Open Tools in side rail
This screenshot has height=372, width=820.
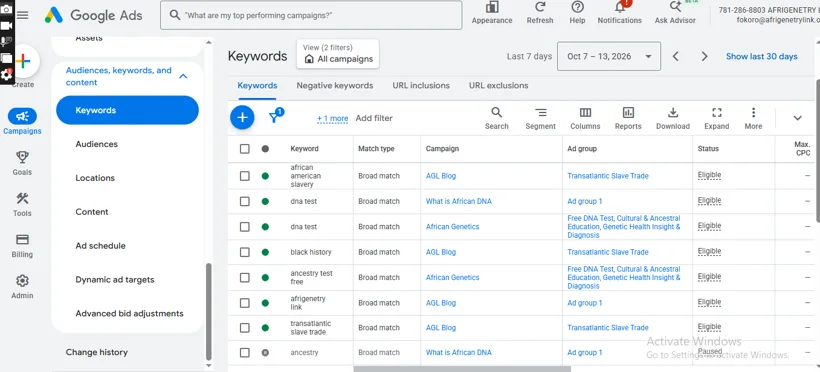22,204
